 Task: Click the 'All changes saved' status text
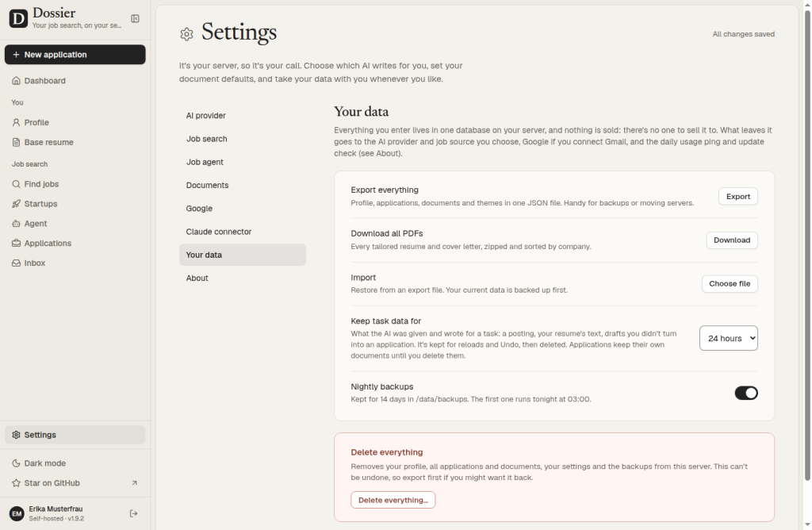coord(743,34)
